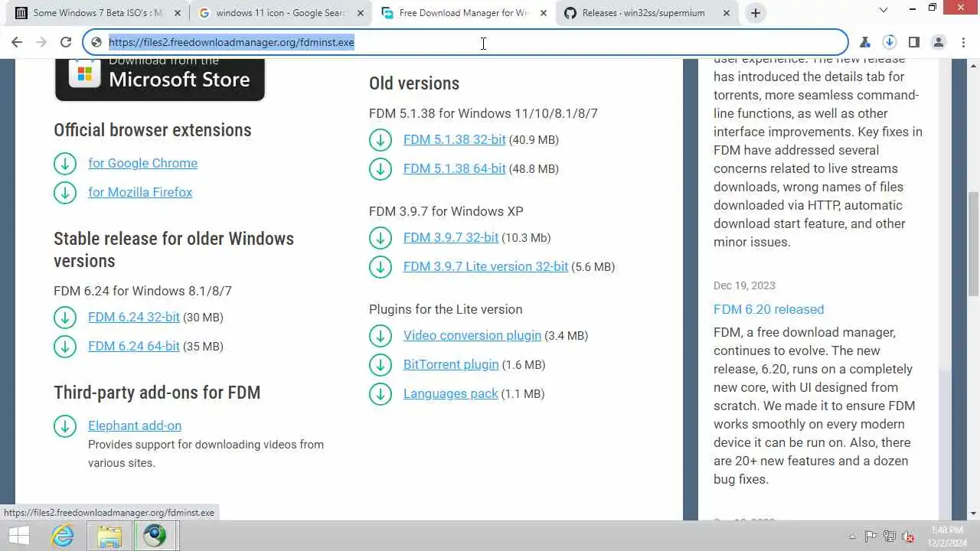The width and height of the screenshot is (980, 551).
Task: Download FDM 6.24 64-bit link
Action: pyautogui.click(x=134, y=346)
